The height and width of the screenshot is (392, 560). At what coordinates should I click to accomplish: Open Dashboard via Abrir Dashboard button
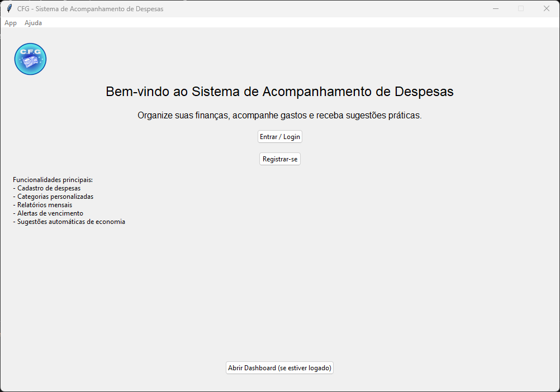279,368
